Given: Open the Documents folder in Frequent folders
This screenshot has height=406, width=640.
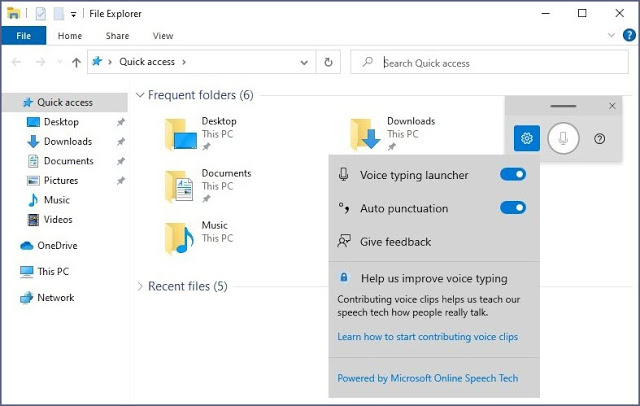Looking at the screenshot, I should pos(183,185).
